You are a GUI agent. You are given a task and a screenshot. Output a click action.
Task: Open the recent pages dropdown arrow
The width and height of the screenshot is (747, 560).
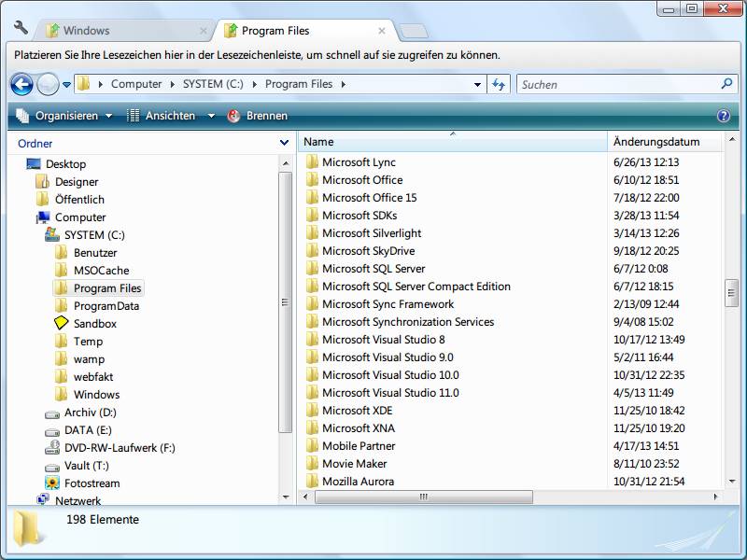coord(66,85)
